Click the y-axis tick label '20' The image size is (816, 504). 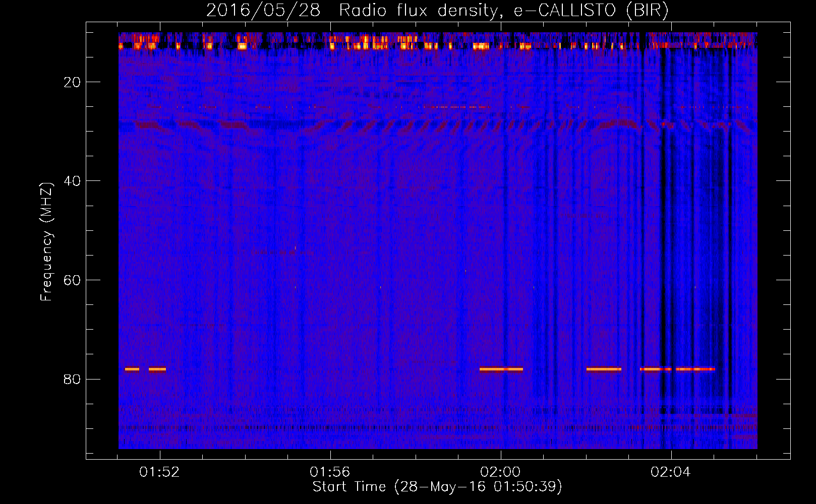coord(73,82)
